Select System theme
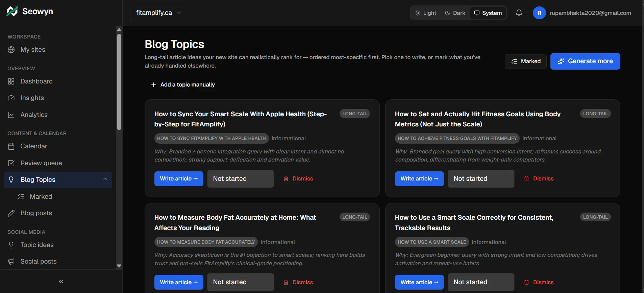The image size is (644, 293). coord(488,13)
